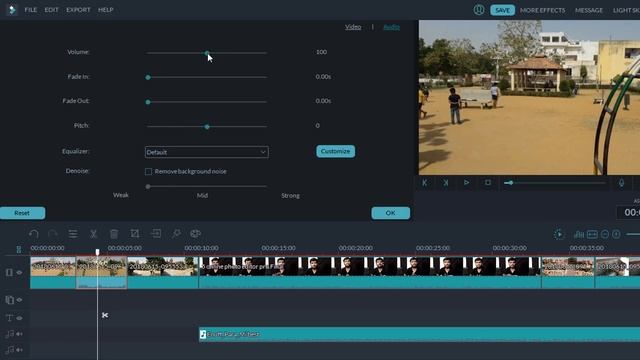Viewport: 640px width, 360px height.
Task: Select the photo editor presenter clip
Action: pyautogui.click(x=370, y=272)
